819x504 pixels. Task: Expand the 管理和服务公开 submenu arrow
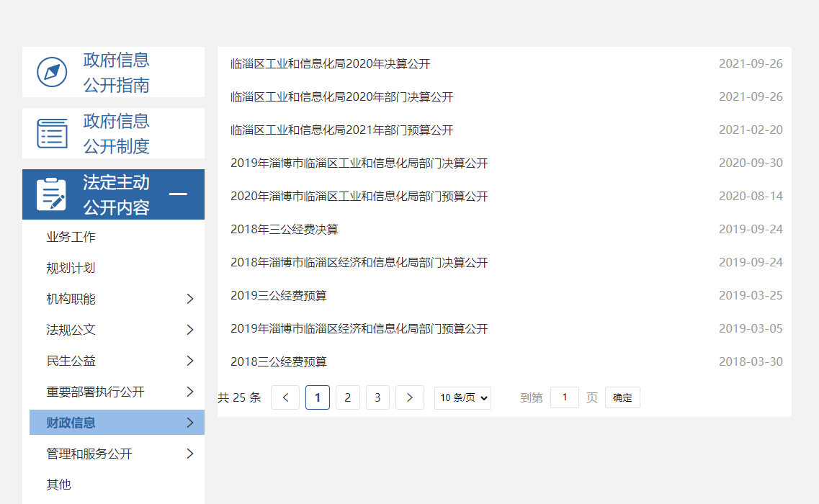190,454
